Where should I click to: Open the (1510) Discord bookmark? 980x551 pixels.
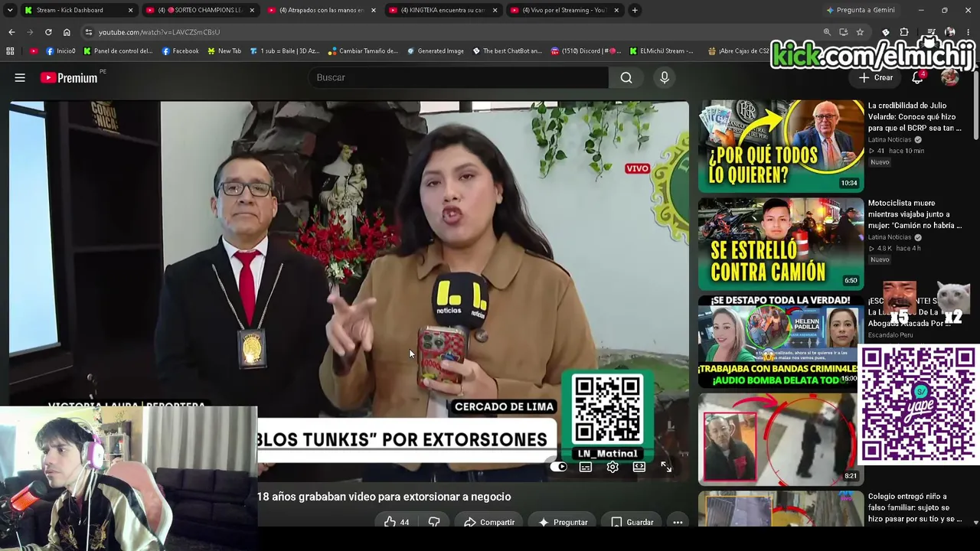coord(586,51)
